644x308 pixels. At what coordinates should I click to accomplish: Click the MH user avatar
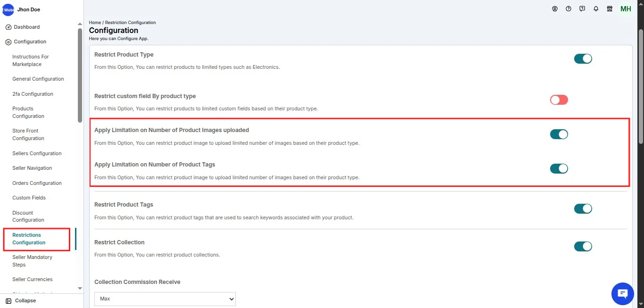626,9
